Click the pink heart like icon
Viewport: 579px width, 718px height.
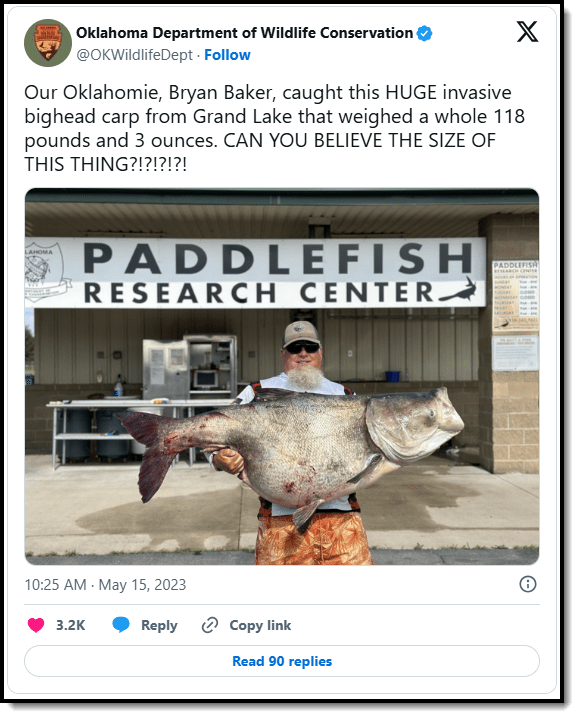point(36,625)
